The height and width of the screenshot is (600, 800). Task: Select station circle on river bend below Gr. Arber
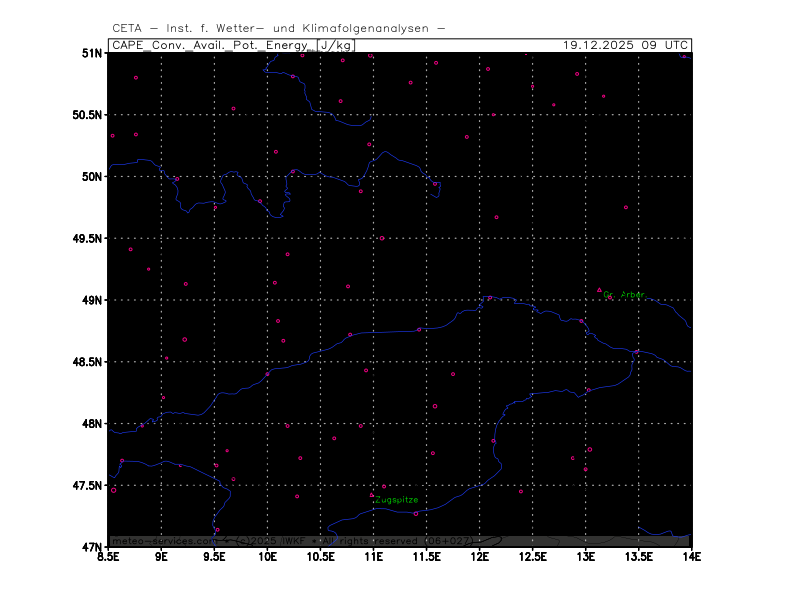click(636, 351)
